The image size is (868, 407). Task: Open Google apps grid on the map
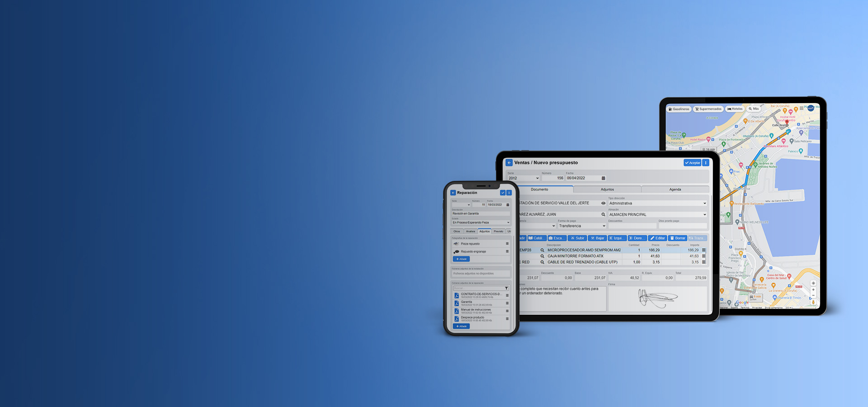click(802, 109)
